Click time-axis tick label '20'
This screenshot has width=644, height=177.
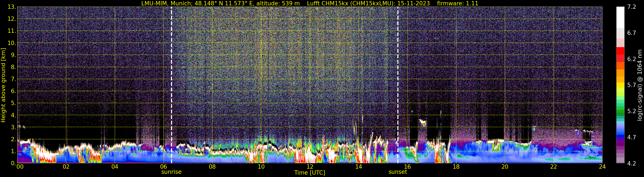(x=505, y=167)
